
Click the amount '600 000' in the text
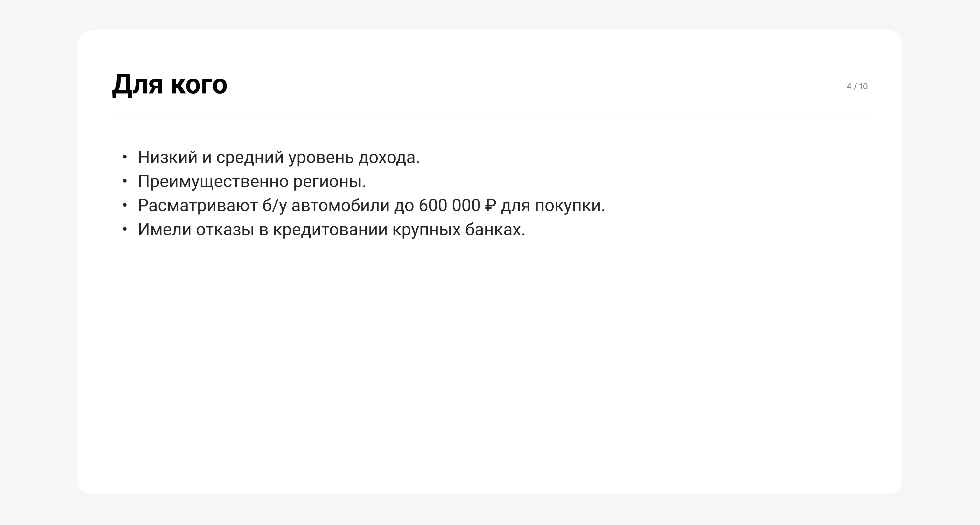click(449, 206)
